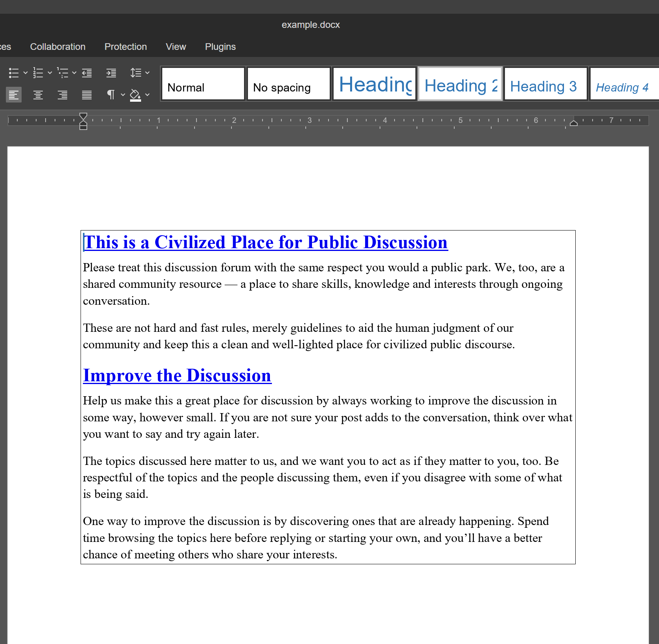Click the partially visible References tab

(6, 47)
